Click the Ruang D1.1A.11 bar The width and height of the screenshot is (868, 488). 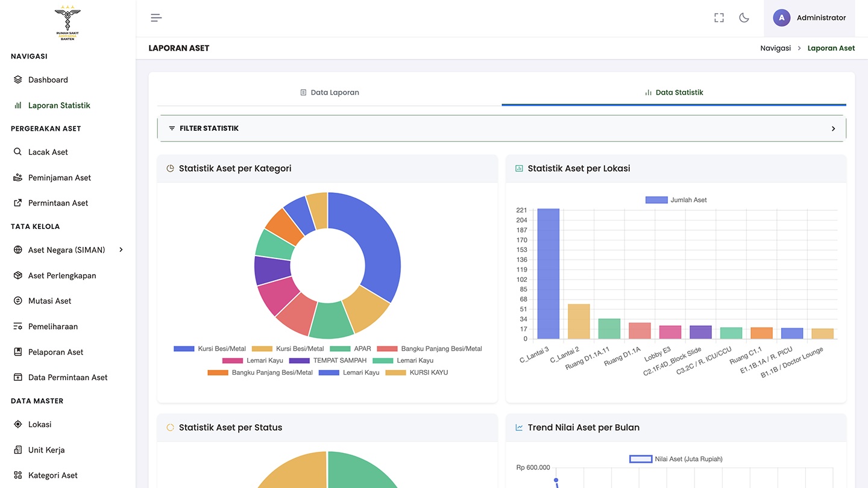pos(609,328)
